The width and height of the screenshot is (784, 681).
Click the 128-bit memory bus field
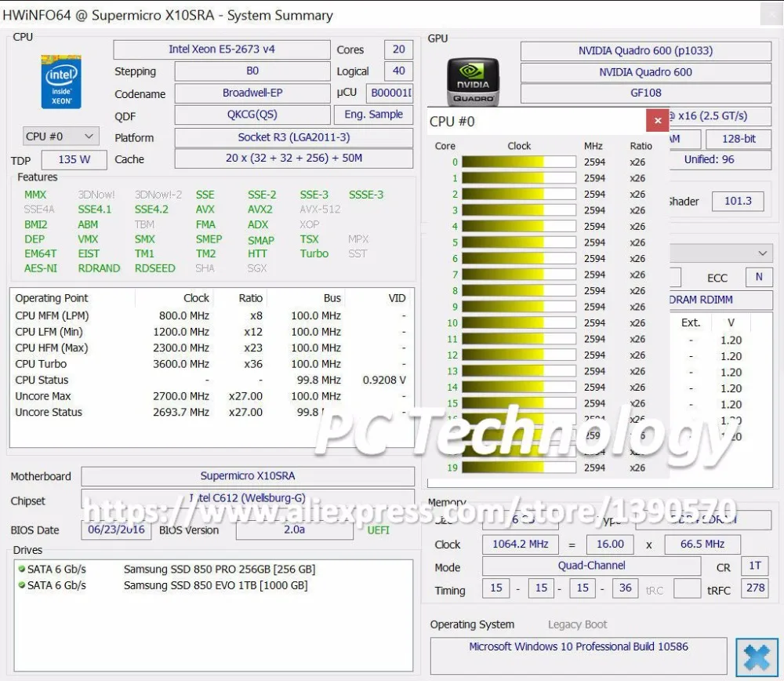point(739,139)
